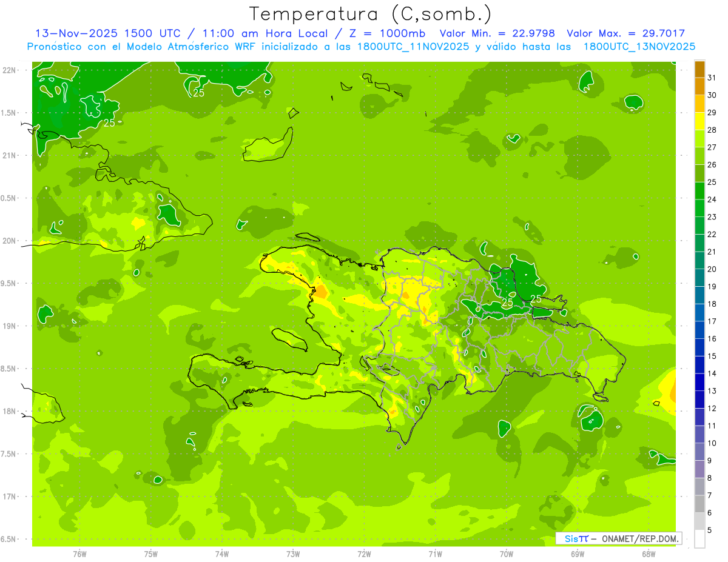Image resolution: width=728 pixels, height=562 pixels.
Task: Click the '72W' longitude axis label
Action: pos(364,554)
